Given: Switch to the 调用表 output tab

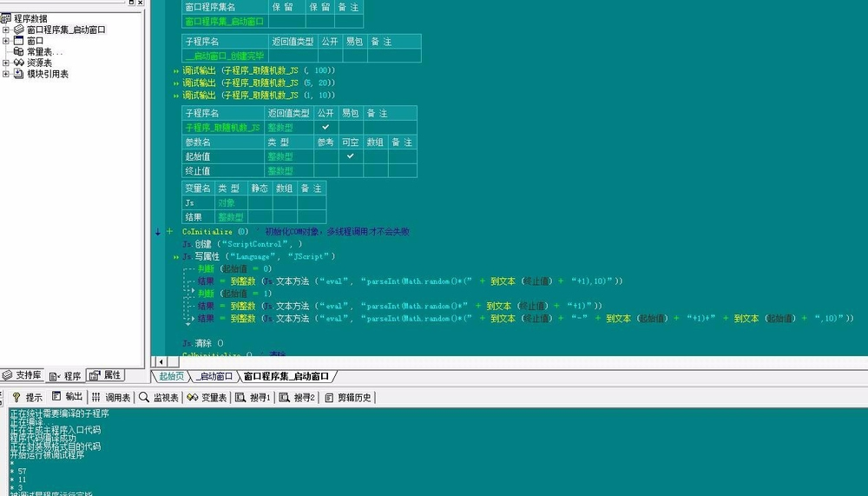Looking at the screenshot, I should pyautogui.click(x=111, y=397).
